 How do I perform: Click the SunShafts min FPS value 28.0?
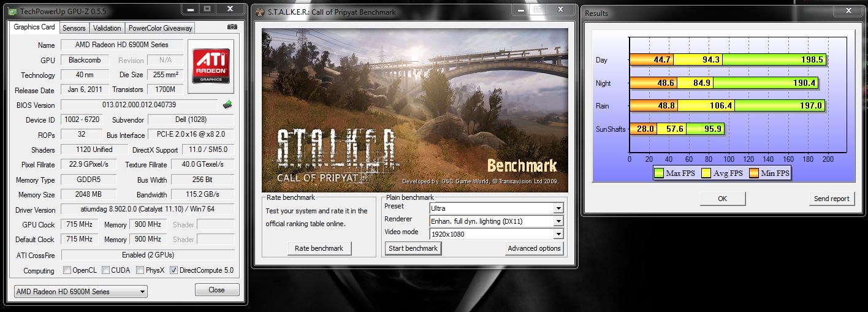pos(645,129)
